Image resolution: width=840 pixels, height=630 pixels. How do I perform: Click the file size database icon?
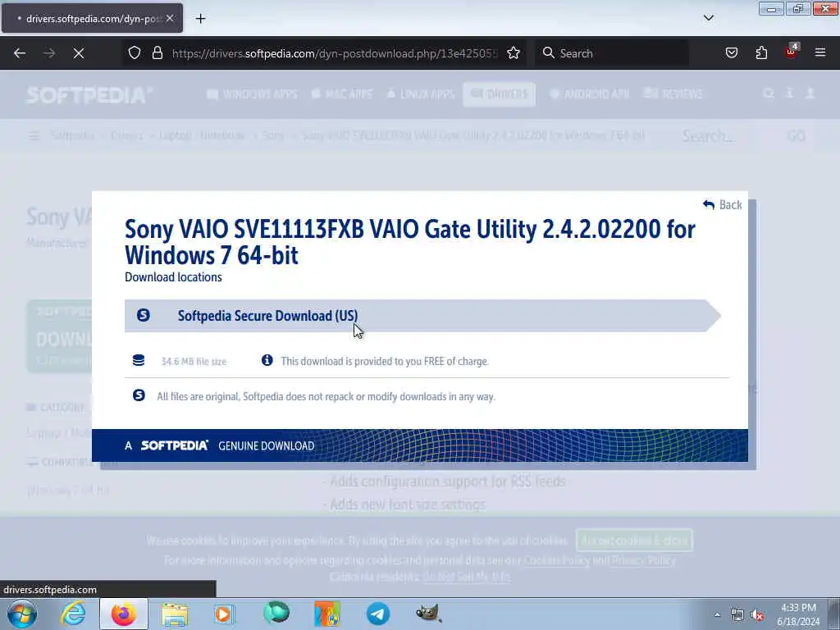pos(138,360)
